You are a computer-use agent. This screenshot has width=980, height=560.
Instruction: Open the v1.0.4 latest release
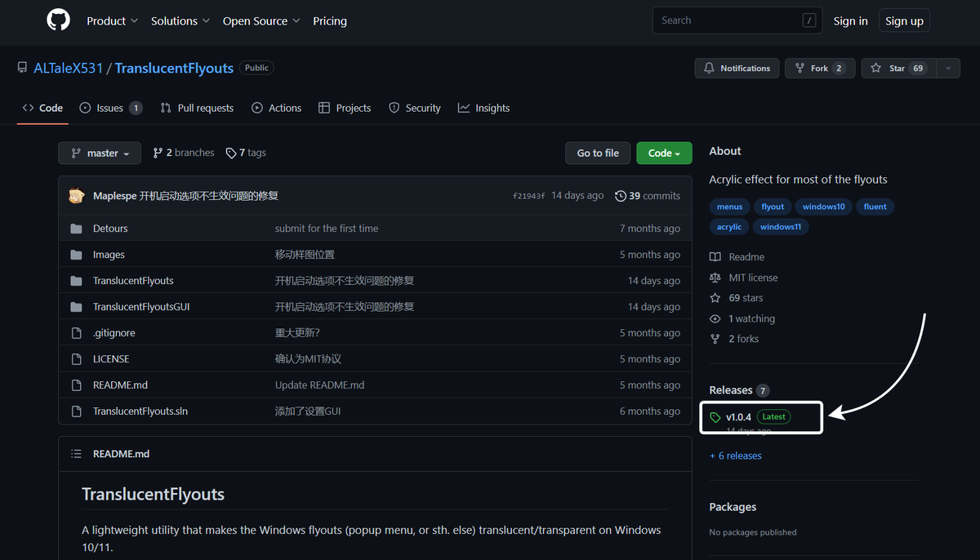[749, 417]
